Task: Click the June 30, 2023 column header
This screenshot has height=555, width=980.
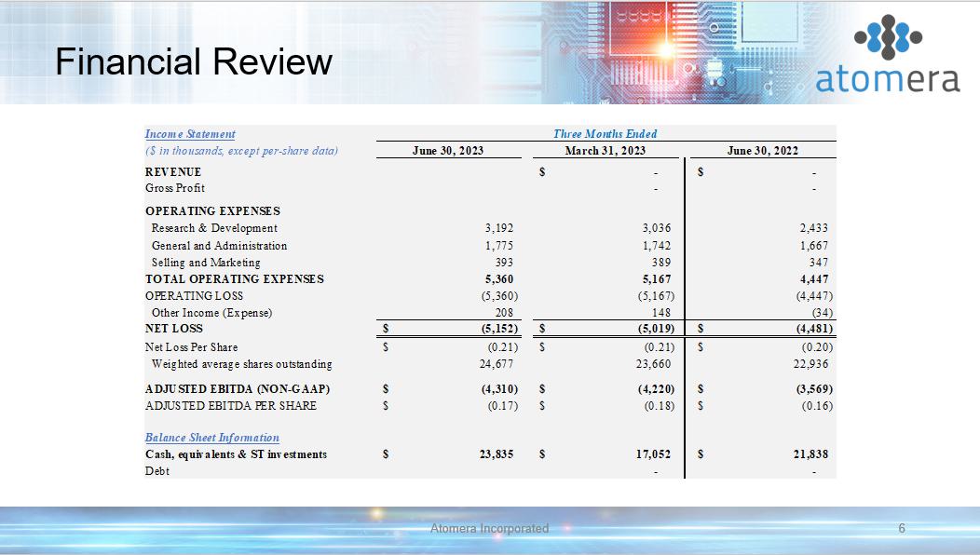Action: point(448,151)
